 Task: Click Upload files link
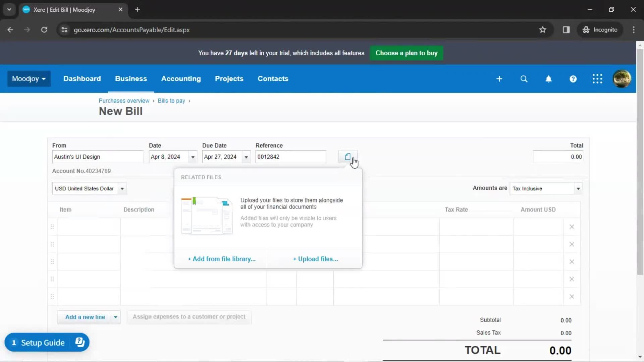coord(315,259)
